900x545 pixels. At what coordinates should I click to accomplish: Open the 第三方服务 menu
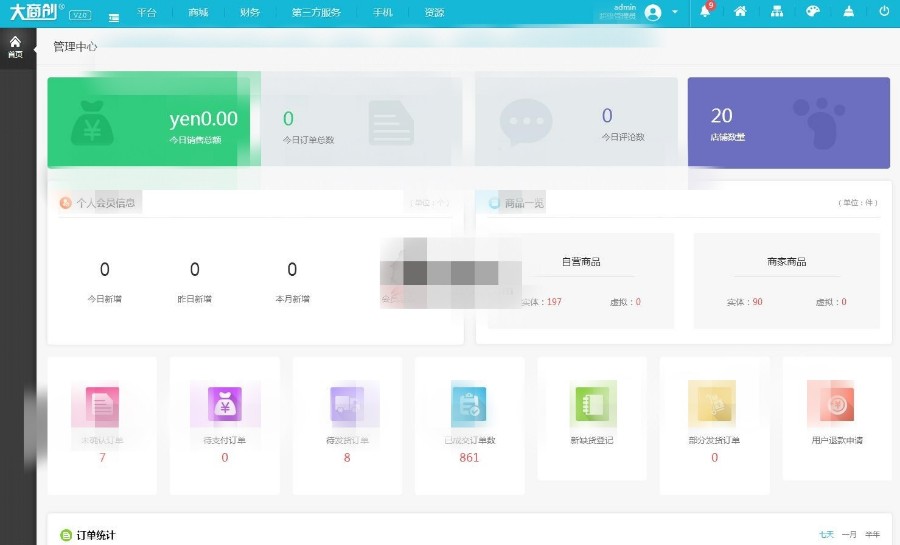(316, 12)
